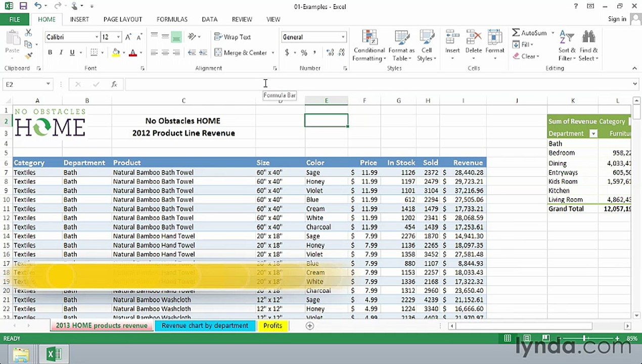Apply Percent Style

click(304, 53)
